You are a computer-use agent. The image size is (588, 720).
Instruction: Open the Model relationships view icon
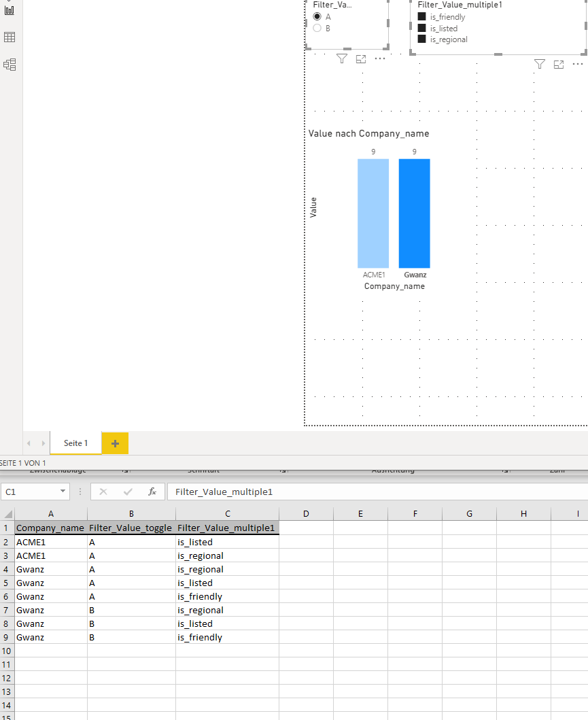point(10,65)
